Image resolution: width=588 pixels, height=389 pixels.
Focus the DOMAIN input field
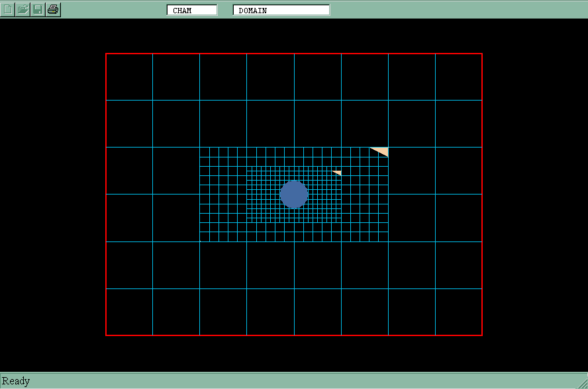click(281, 10)
